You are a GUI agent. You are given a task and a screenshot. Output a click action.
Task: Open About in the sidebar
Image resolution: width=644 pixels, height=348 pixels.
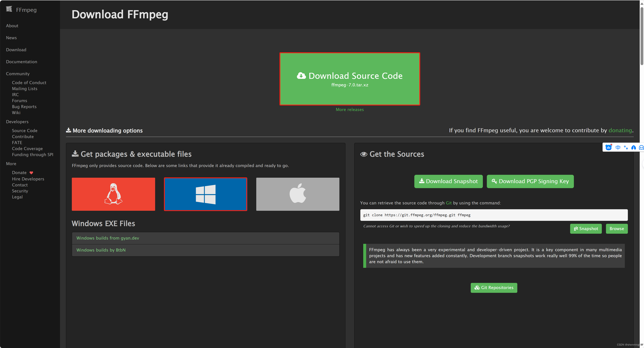coord(12,26)
